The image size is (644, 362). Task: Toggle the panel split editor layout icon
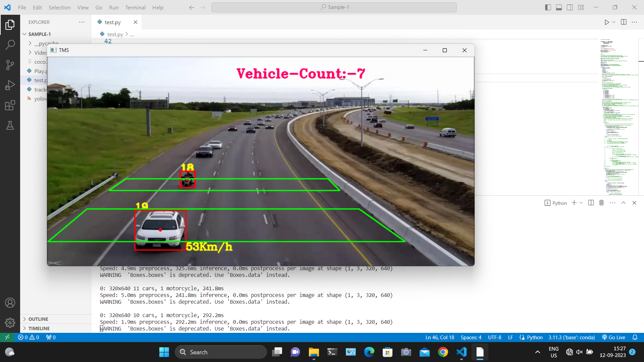coord(590,203)
